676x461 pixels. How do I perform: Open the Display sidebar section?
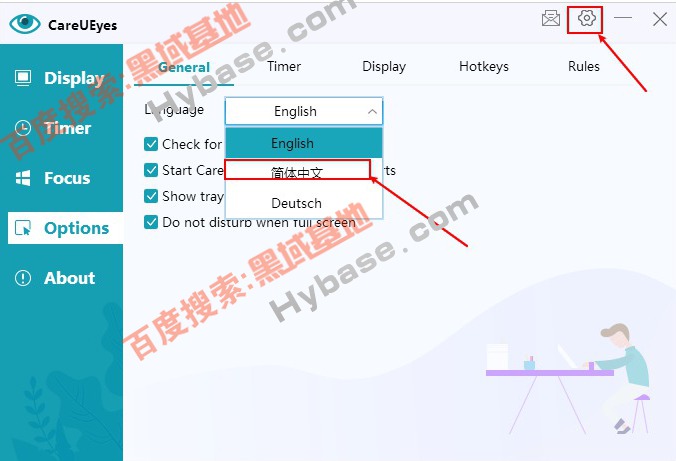click(61, 78)
